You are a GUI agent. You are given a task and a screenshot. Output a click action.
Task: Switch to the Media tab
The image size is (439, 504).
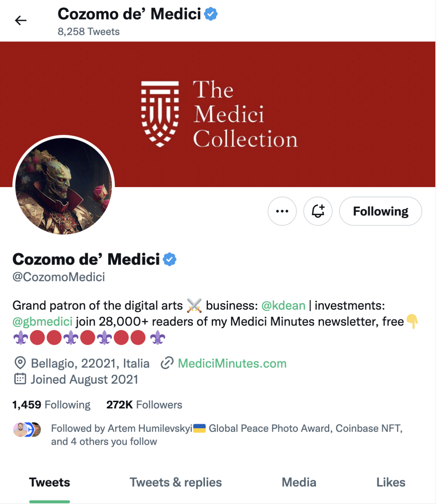(x=299, y=482)
